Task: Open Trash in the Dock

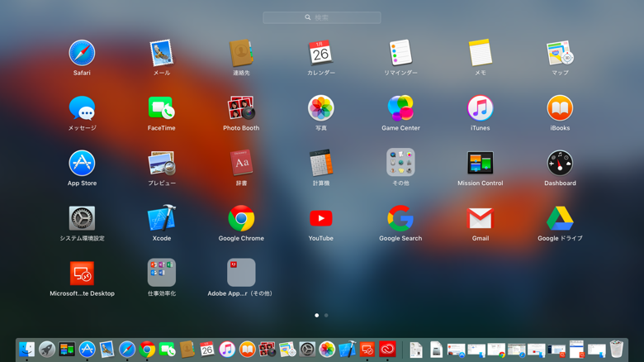Action: [x=617, y=350]
